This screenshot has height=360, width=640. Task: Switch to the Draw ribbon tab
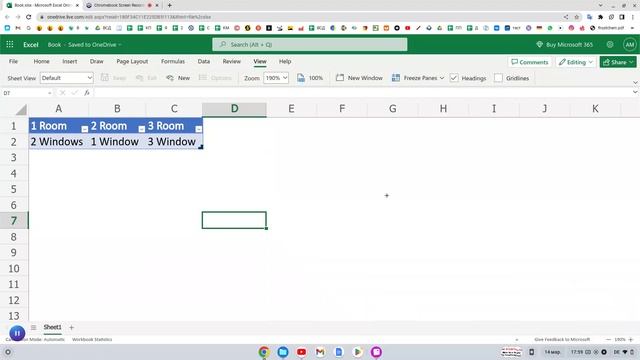point(96,61)
